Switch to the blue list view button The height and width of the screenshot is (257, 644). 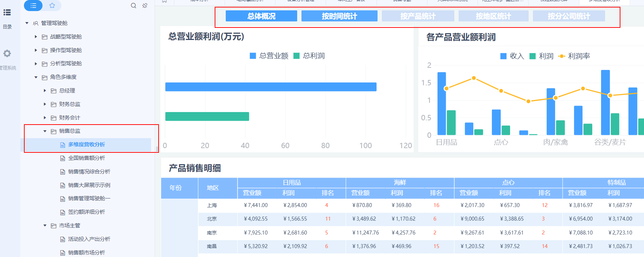coord(33,5)
